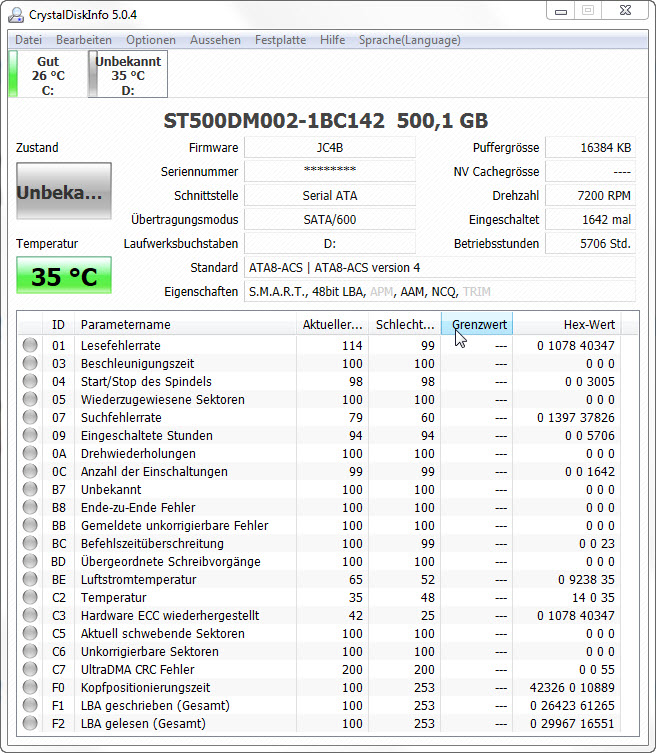
Task: Click the green 35 °C temperature button
Action: pos(64,275)
